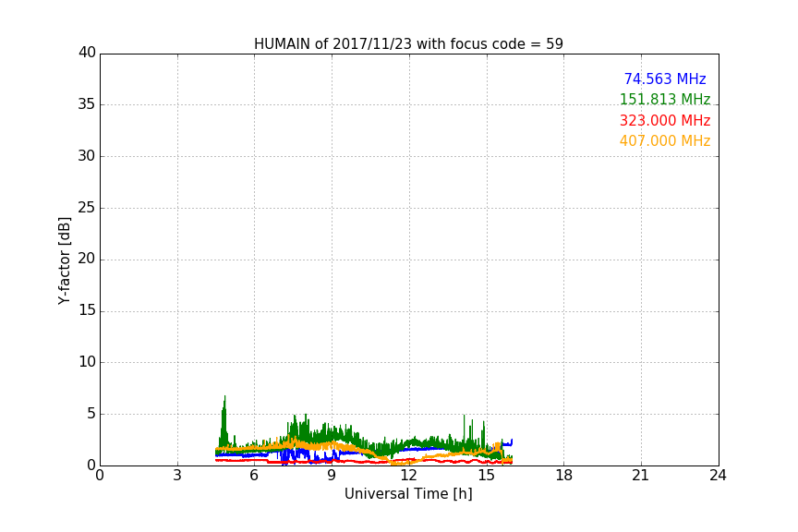
Task: Click the y-axis tick value 40
Action: [87, 53]
